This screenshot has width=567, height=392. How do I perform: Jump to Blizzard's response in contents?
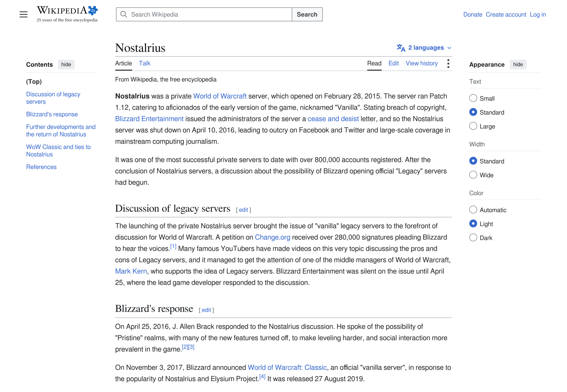(x=52, y=114)
